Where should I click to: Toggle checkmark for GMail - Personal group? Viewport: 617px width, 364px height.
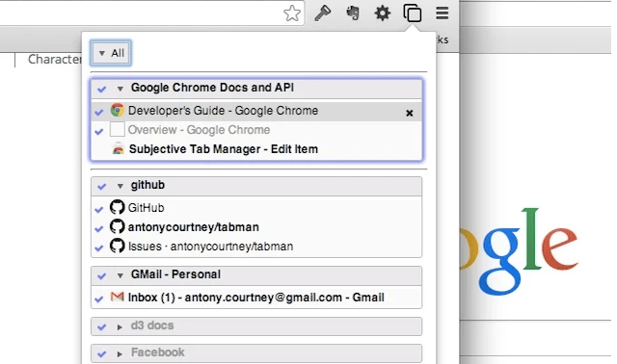point(101,276)
